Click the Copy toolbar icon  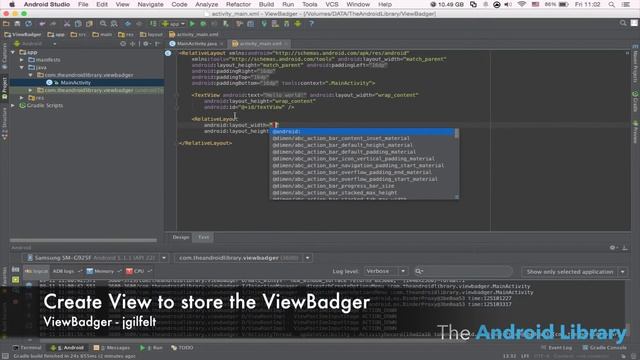[x=78, y=24]
